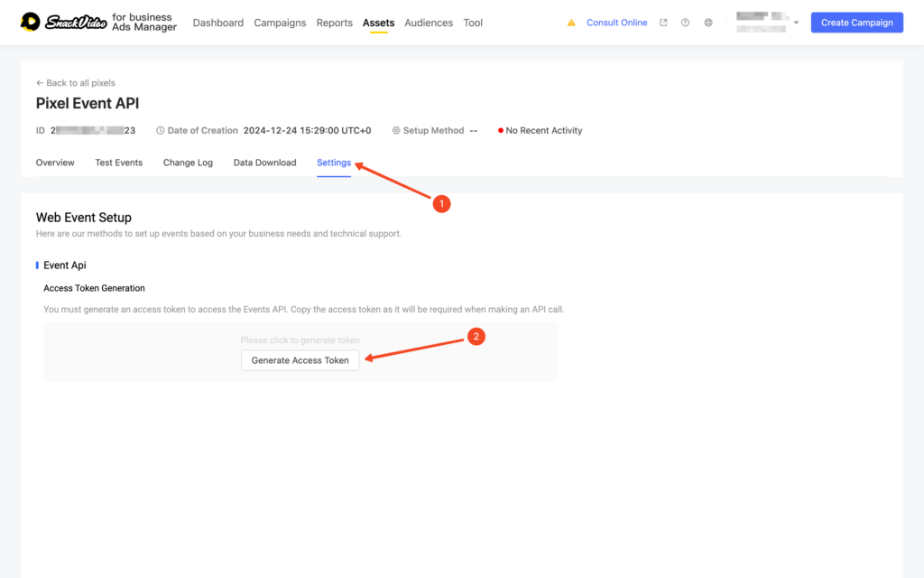924x578 pixels.
Task: Click the No Recent Activity status
Action: click(x=541, y=130)
